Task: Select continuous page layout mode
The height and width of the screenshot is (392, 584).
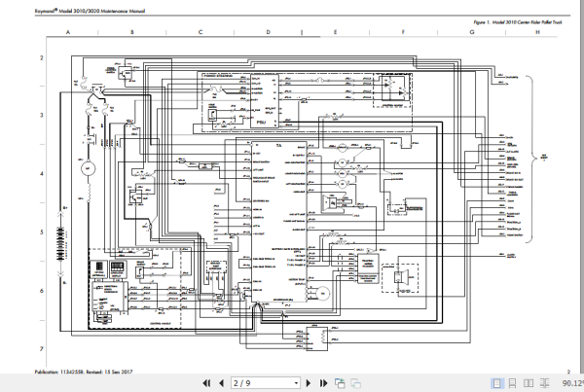Action: 513,383
